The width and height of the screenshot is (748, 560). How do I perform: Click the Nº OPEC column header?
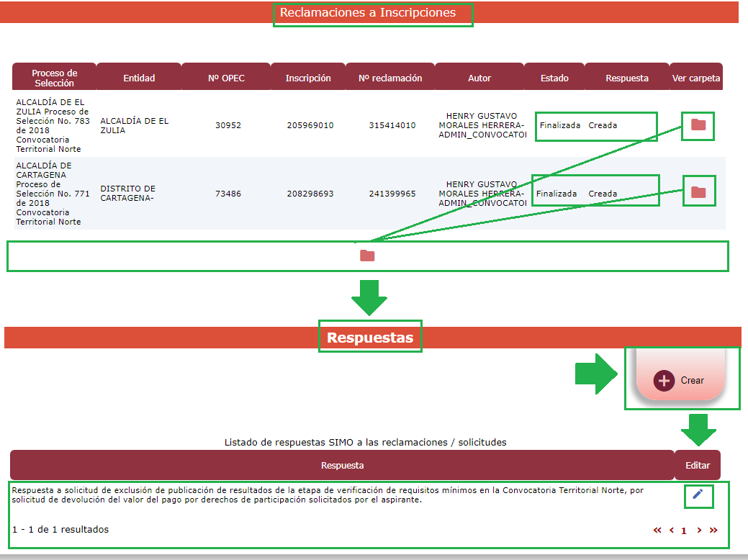(226, 78)
